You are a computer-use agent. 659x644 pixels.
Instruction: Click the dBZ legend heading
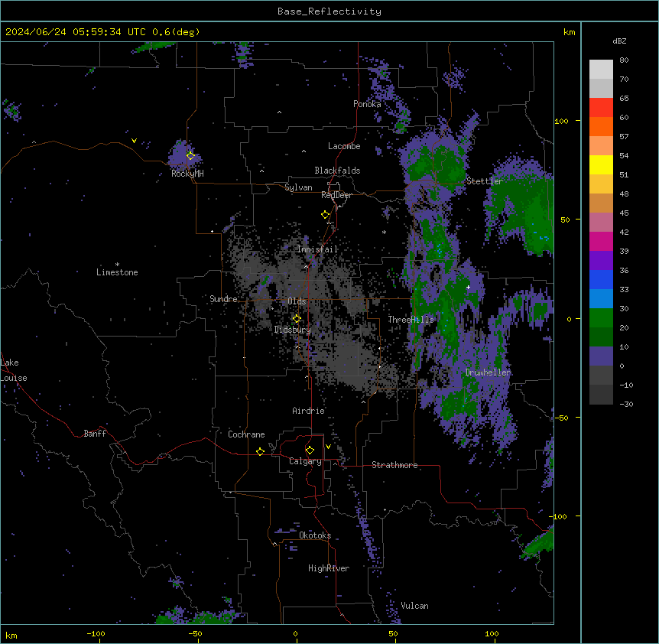pos(619,41)
